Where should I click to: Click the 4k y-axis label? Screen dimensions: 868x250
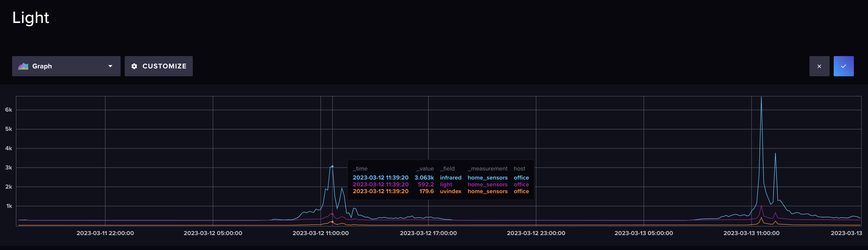point(8,148)
